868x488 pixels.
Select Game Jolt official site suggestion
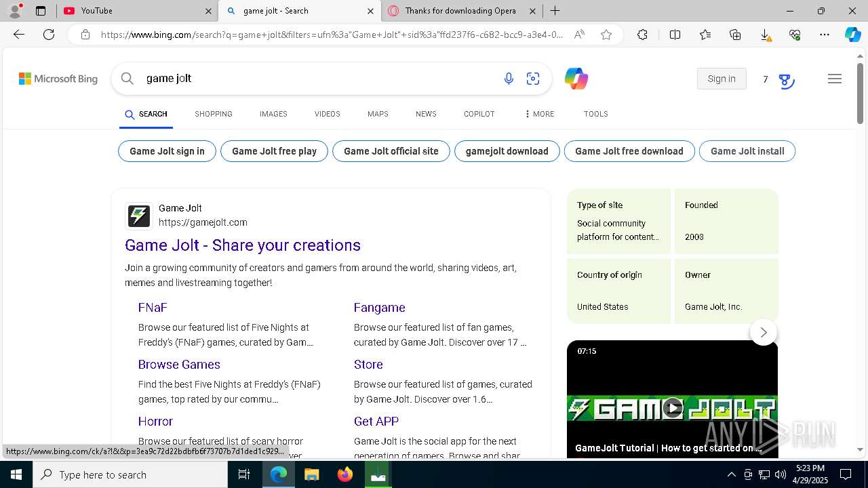(391, 151)
